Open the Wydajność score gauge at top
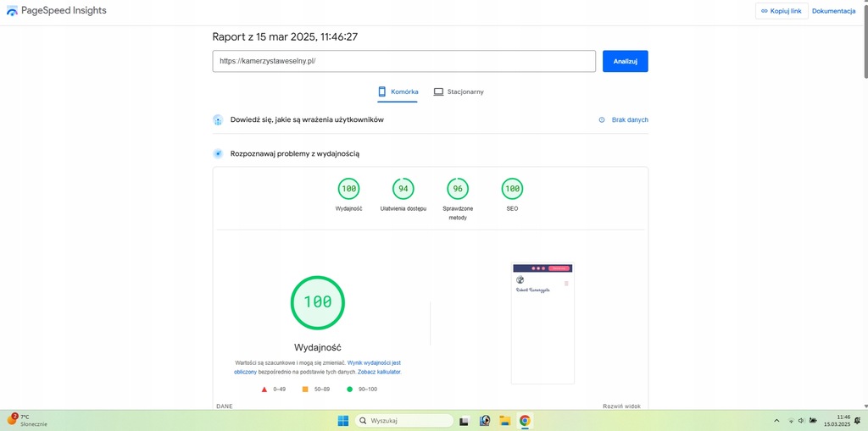 coord(348,189)
